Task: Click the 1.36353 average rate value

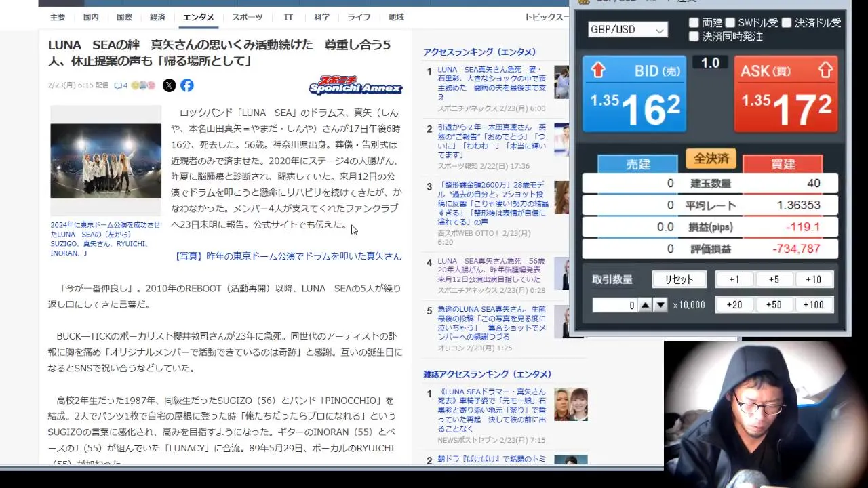Action: point(799,205)
